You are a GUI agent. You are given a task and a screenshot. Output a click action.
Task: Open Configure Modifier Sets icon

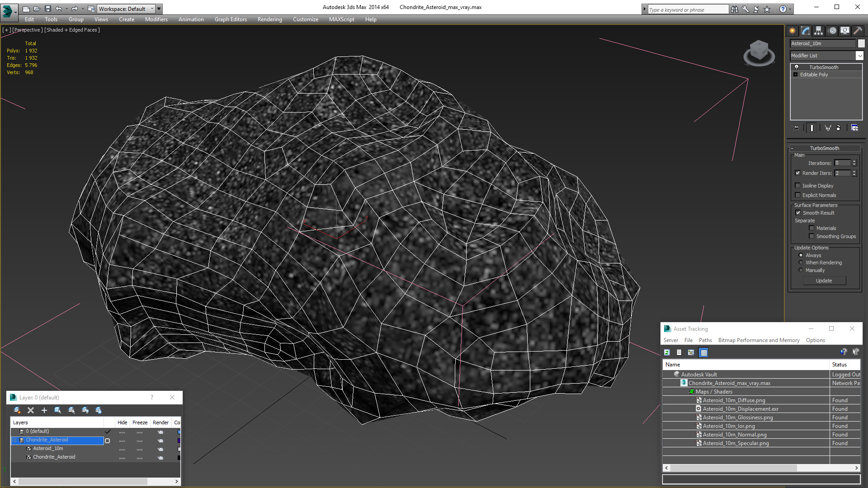tap(854, 128)
